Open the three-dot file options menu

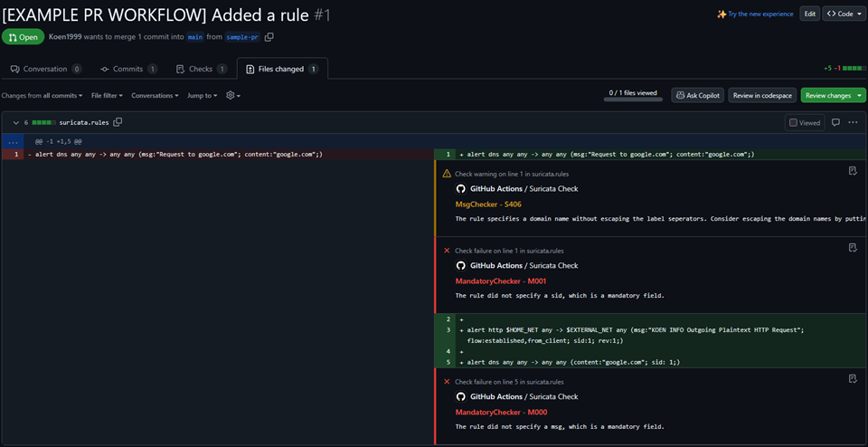tap(853, 122)
